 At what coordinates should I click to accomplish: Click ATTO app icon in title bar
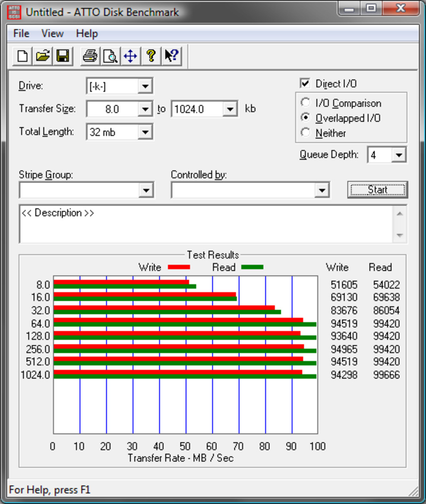[x=14, y=12]
